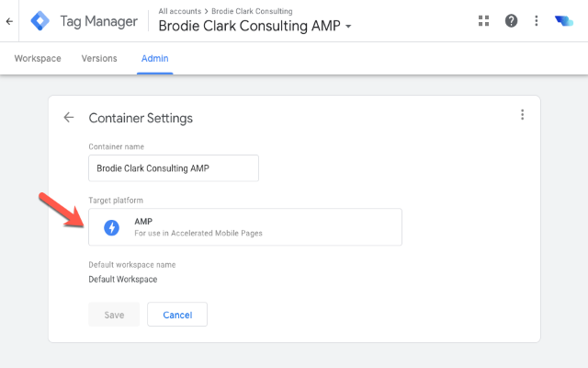This screenshot has height=368, width=588.
Task: Click the account avatar in top right
Action: [563, 20]
